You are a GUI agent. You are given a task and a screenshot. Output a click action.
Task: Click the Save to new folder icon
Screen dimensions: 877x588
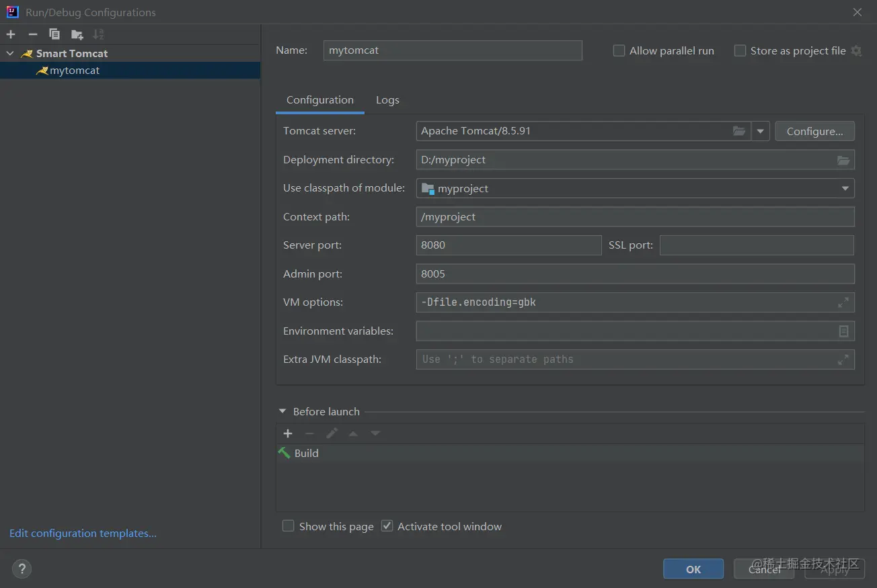[77, 34]
